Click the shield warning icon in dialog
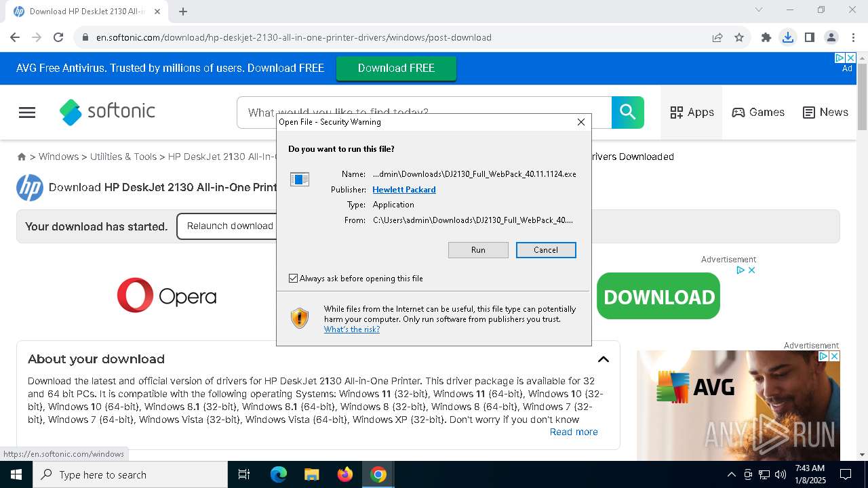 300,318
